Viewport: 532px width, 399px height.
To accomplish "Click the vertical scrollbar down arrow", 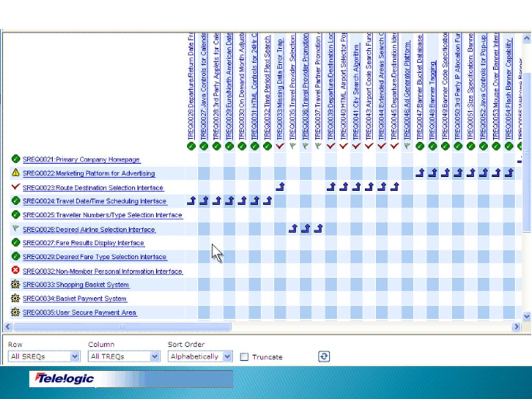I will coord(526,316).
